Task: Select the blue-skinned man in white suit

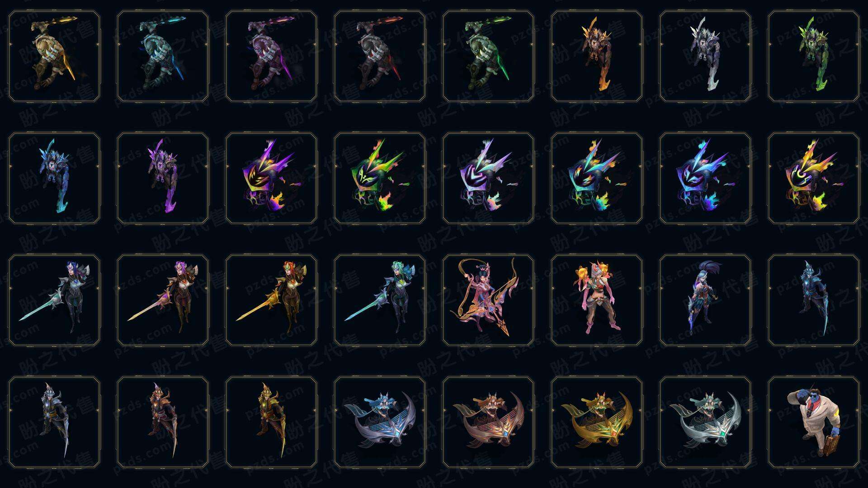Action: click(814, 422)
